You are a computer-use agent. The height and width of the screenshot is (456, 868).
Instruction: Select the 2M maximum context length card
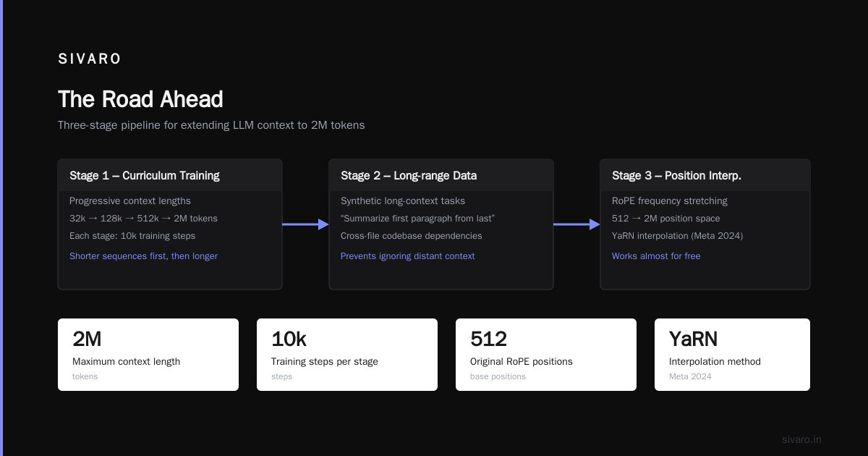[x=148, y=355]
